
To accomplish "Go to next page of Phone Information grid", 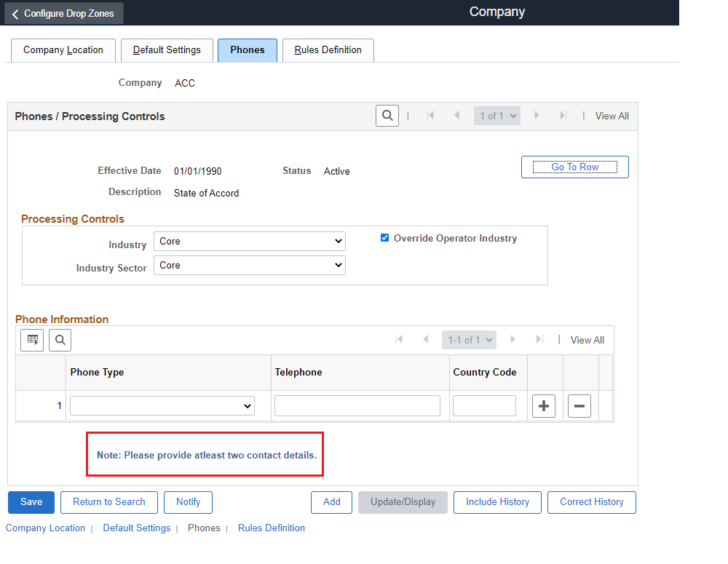I will coord(513,340).
